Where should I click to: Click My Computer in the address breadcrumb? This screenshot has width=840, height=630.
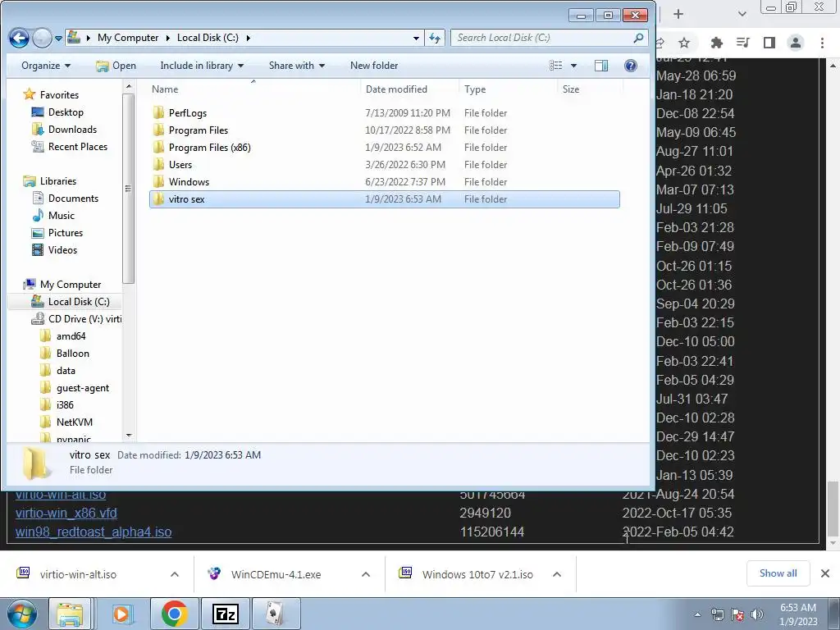pyautogui.click(x=128, y=38)
